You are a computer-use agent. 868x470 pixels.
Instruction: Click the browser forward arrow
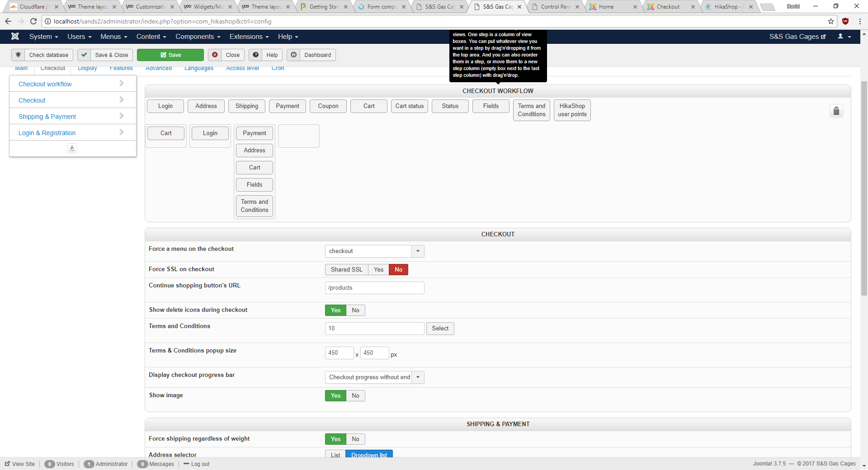[21, 21]
